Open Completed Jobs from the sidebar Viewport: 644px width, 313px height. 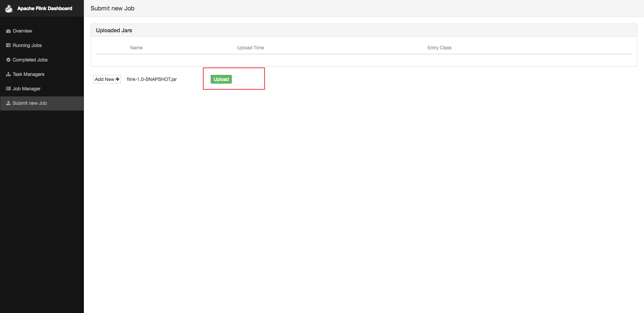30,60
